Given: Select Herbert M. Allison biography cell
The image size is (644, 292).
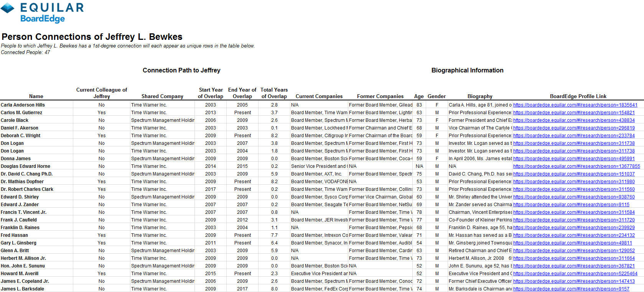Looking at the screenshot, I should point(480,258).
